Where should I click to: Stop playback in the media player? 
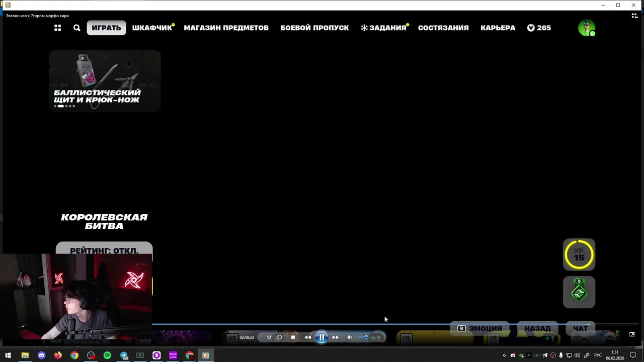(293, 337)
